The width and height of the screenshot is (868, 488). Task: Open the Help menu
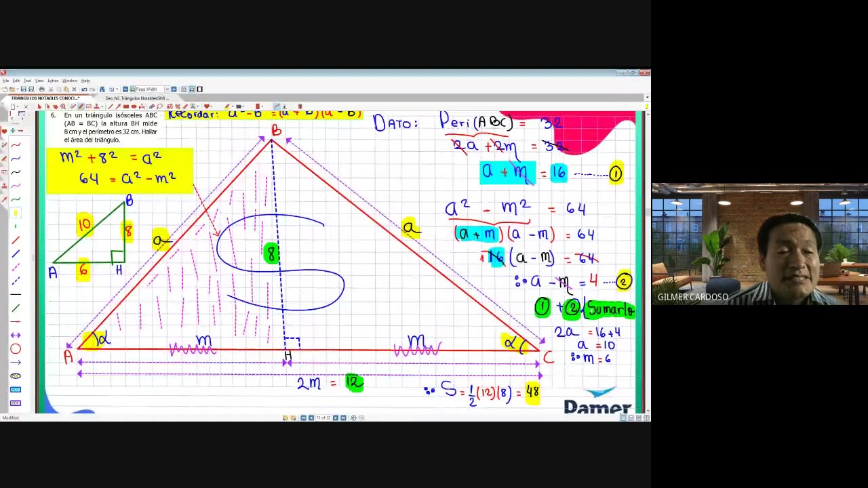click(x=85, y=81)
